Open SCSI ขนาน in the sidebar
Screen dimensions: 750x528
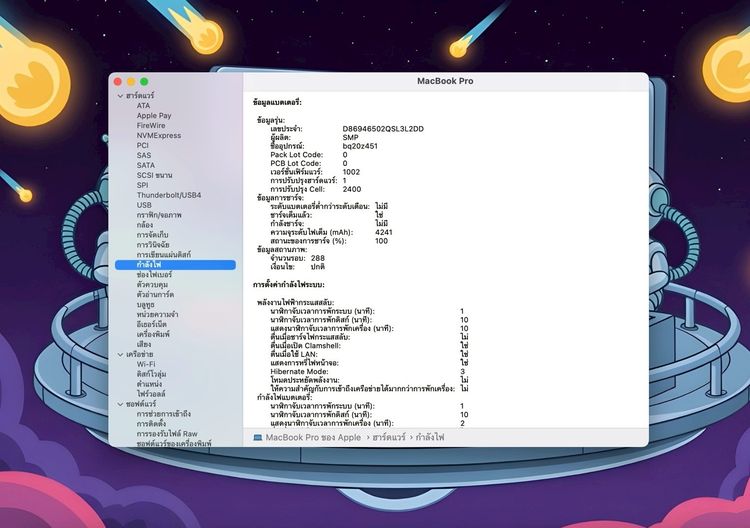click(x=154, y=175)
